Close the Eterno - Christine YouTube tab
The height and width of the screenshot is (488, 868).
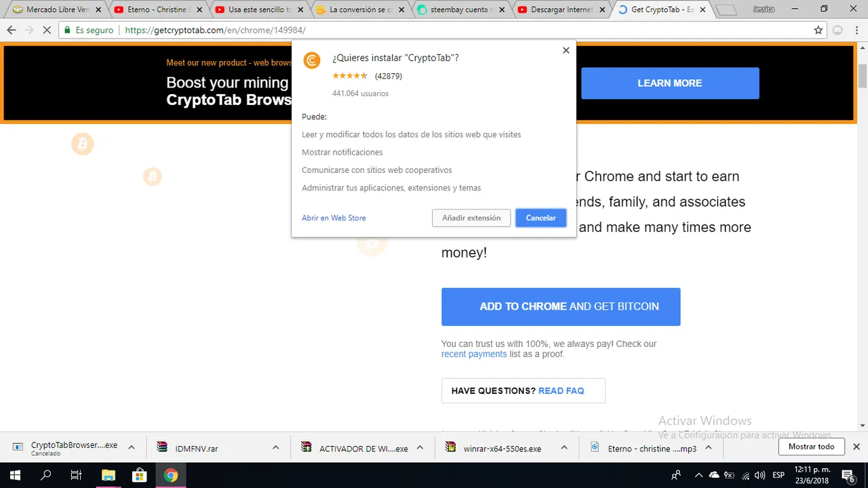click(199, 9)
